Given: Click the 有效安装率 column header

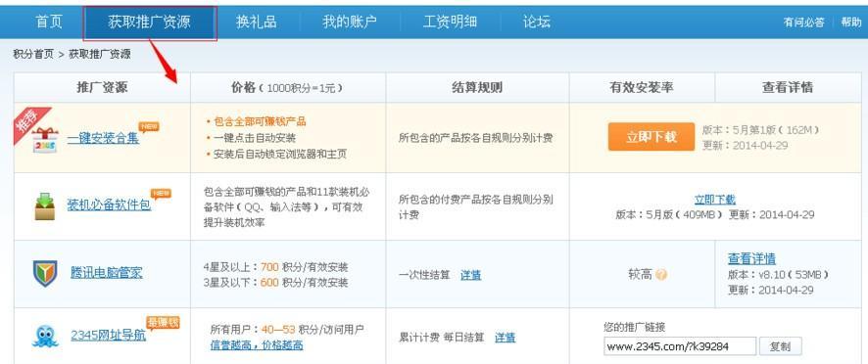Looking at the screenshot, I should pyautogui.click(x=642, y=87).
